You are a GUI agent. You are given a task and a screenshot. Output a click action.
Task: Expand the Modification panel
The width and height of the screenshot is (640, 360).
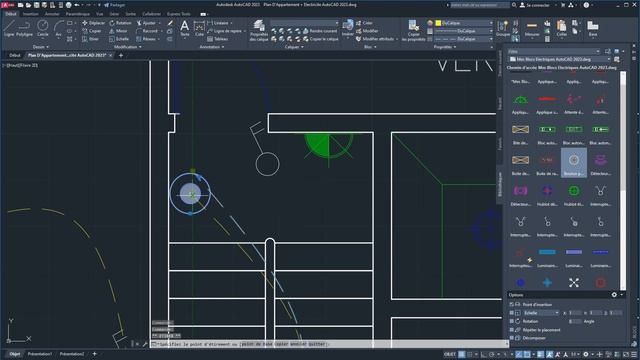128,47
